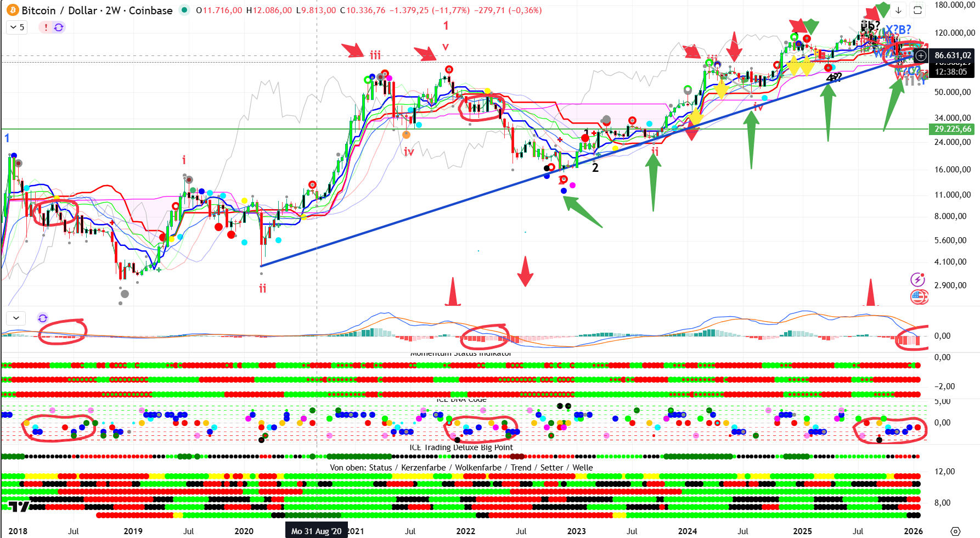Click the plus icon next to price 86.631,02
Viewport: 980px width, 538px height.
tap(921, 55)
